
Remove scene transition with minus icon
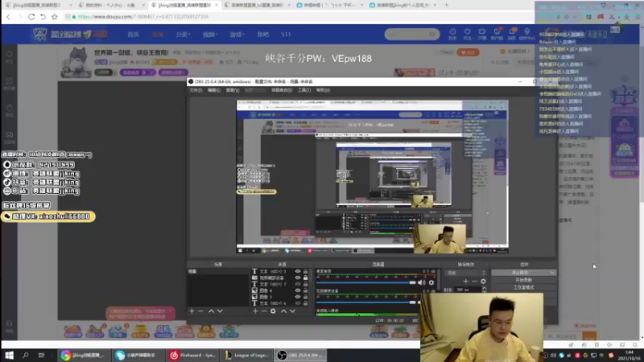pyautogui.click(x=474, y=281)
